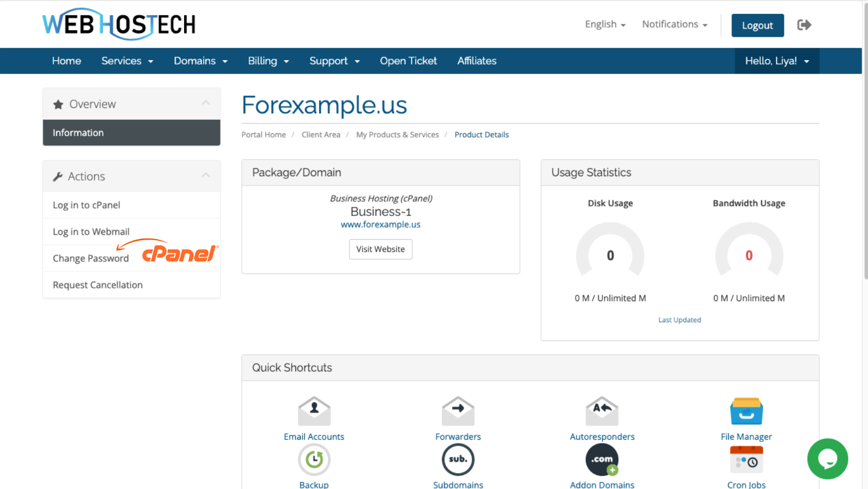
Task: Go to Home in the navbar
Action: pos(67,61)
